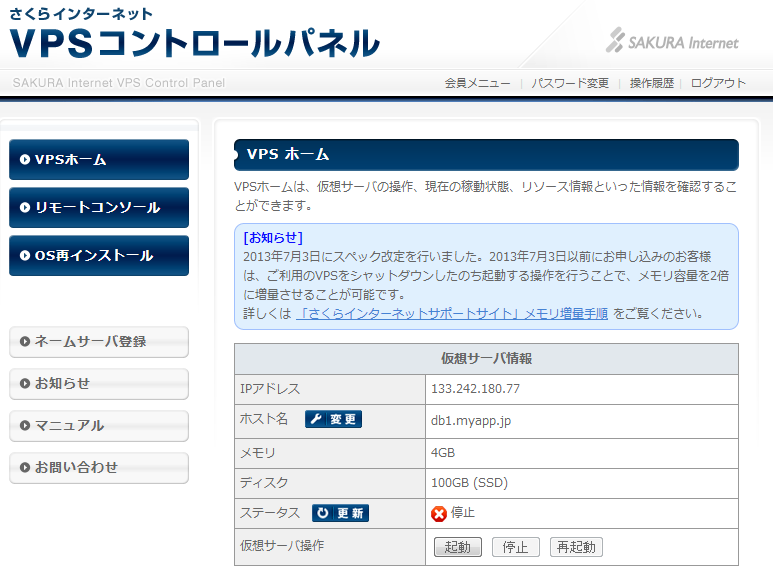
Task: Click the VPS ホーム page heading
Action: coord(288,154)
